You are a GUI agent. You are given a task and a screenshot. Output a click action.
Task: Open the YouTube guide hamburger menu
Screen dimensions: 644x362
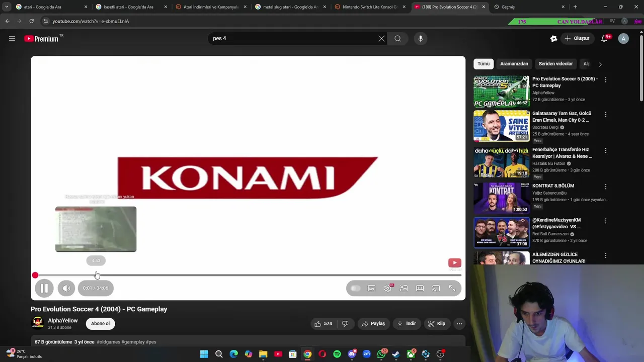coord(12,38)
